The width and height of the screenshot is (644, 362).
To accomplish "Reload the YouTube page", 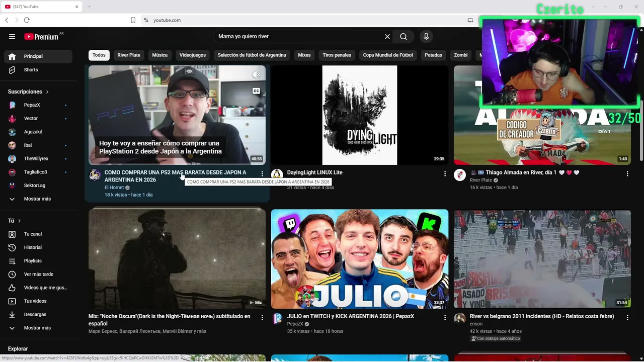I will coord(27,20).
